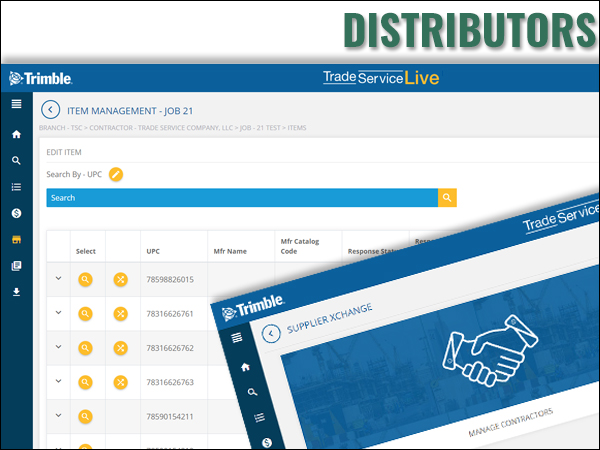
Task: Click the Manage Contractors card label
Action: tap(510, 422)
